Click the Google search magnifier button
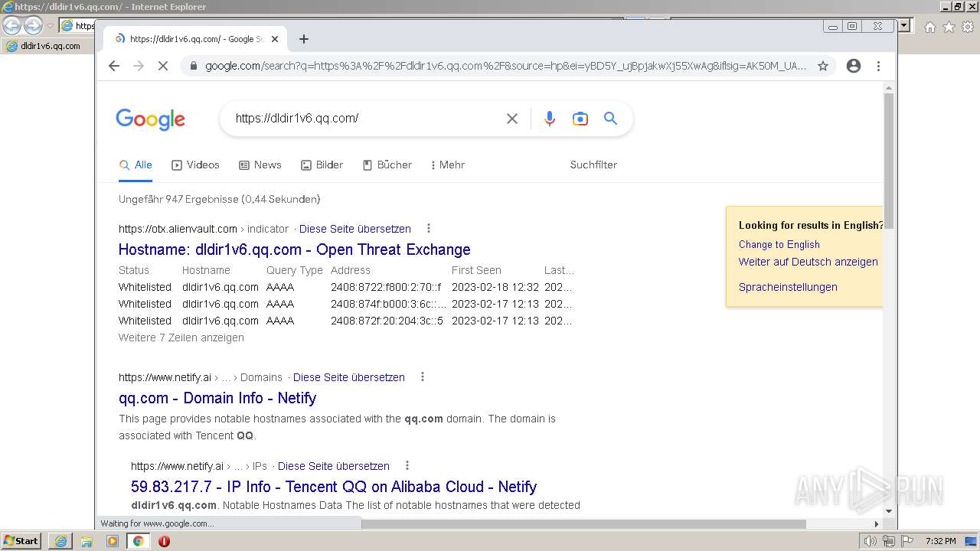The width and height of the screenshot is (980, 551). 610,119
